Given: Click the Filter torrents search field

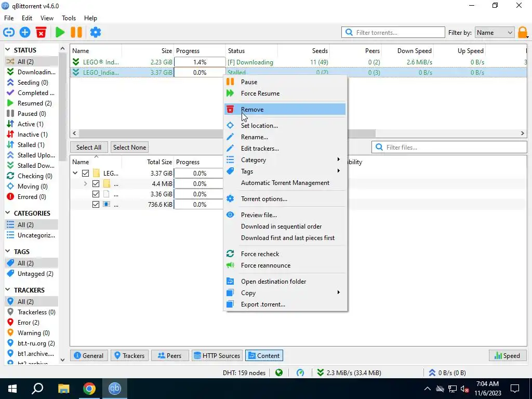Looking at the screenshot, I should click(x=393, y=33).
